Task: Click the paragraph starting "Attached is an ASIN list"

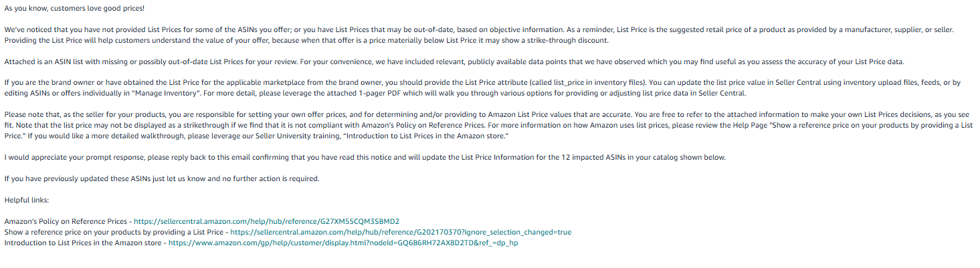Action: click(454, 61)
